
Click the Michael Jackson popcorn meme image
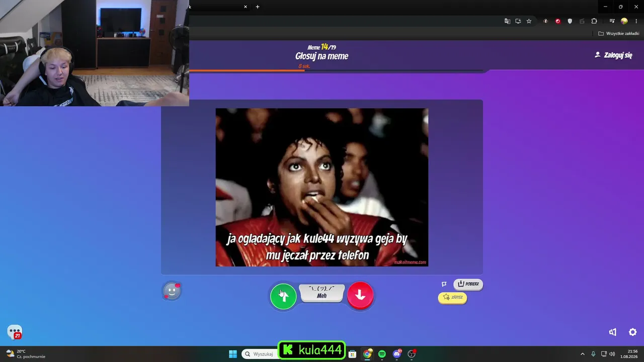pyautogui.click(x=322, y=188)
